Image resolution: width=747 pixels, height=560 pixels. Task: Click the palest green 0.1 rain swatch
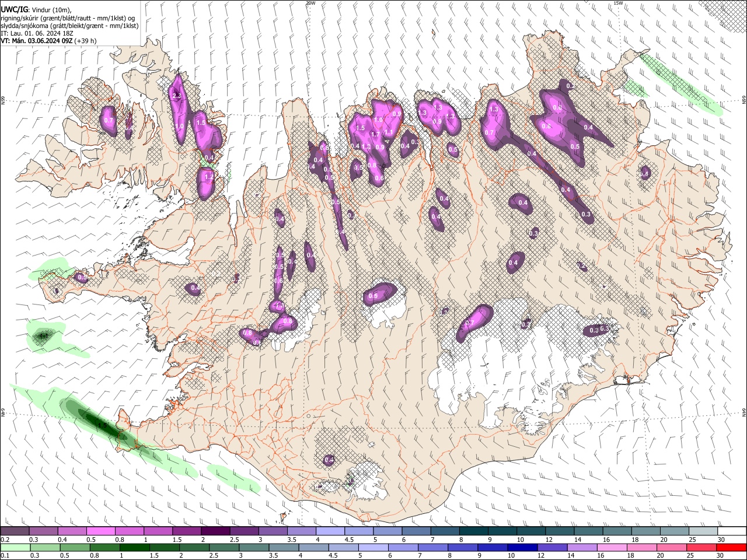(x=15, y=547)
